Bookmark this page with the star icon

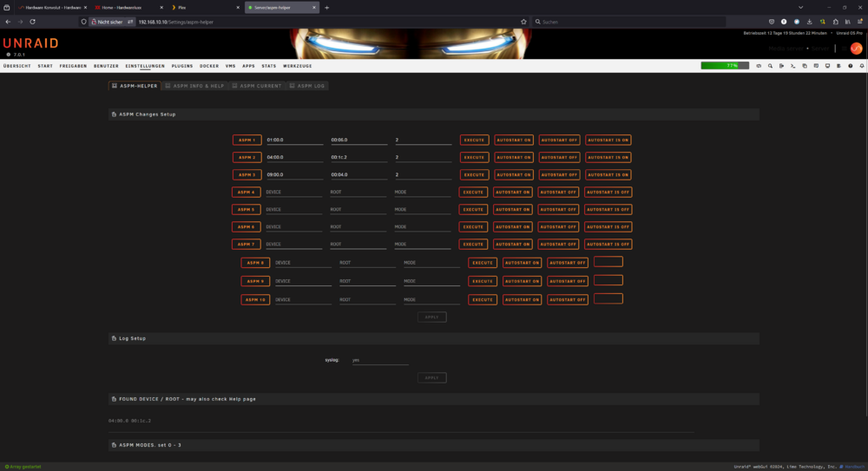point(523,22)
